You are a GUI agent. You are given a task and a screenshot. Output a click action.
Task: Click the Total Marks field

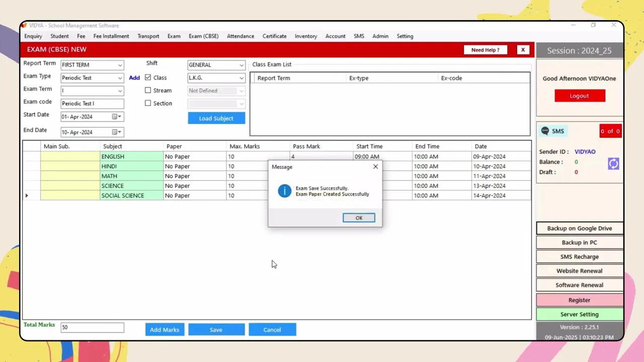click(x=92, y=327)
